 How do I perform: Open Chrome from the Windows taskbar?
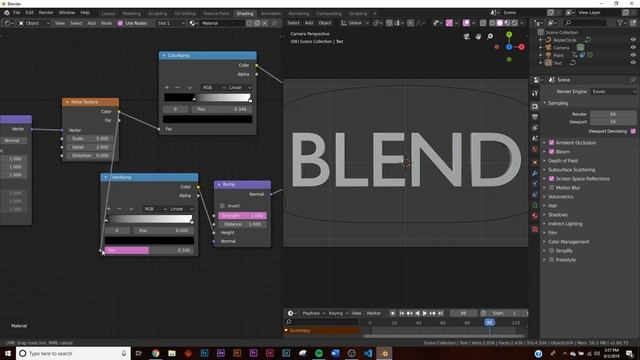click(156, 353)
